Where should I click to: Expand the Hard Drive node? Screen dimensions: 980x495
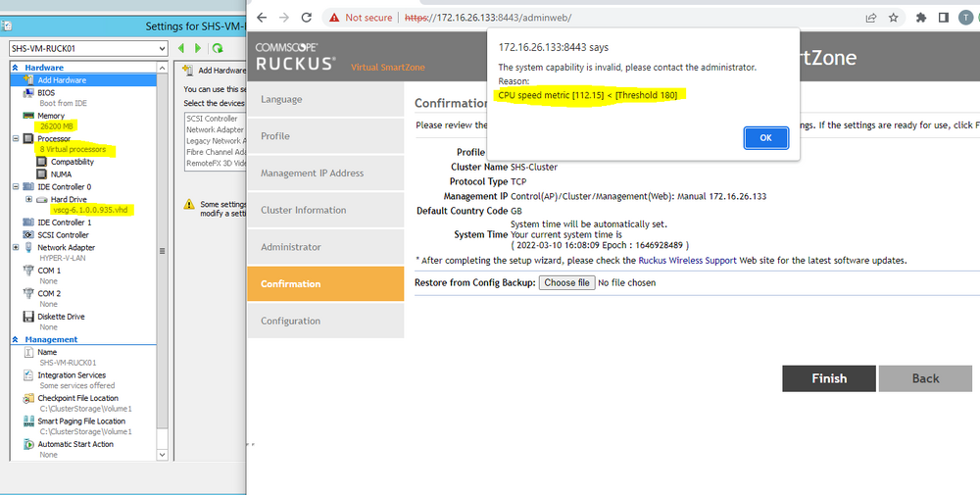pos(28,199)
